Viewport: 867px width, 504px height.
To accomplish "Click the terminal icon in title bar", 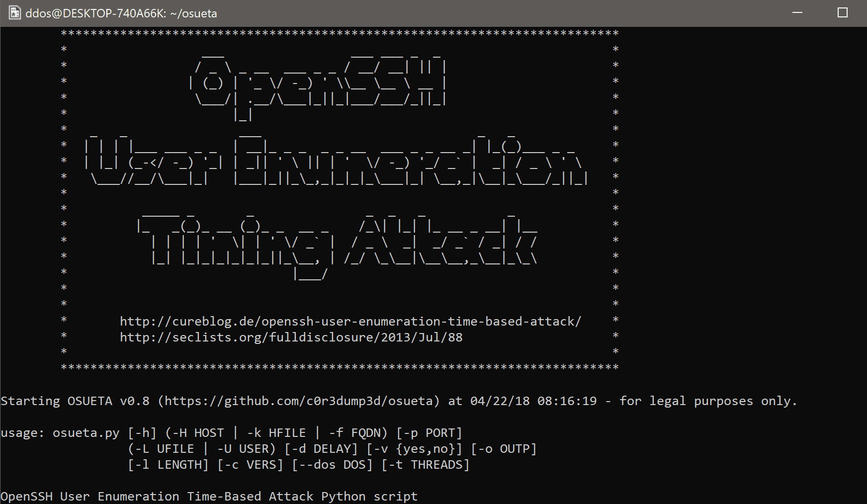I will click(15, 13).
